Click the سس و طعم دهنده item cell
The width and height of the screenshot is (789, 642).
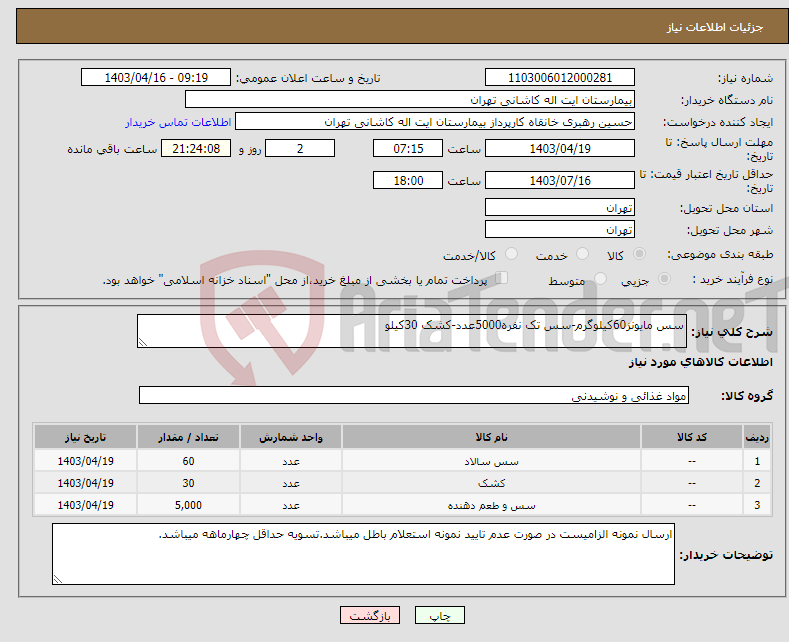[x=492, y=505]
